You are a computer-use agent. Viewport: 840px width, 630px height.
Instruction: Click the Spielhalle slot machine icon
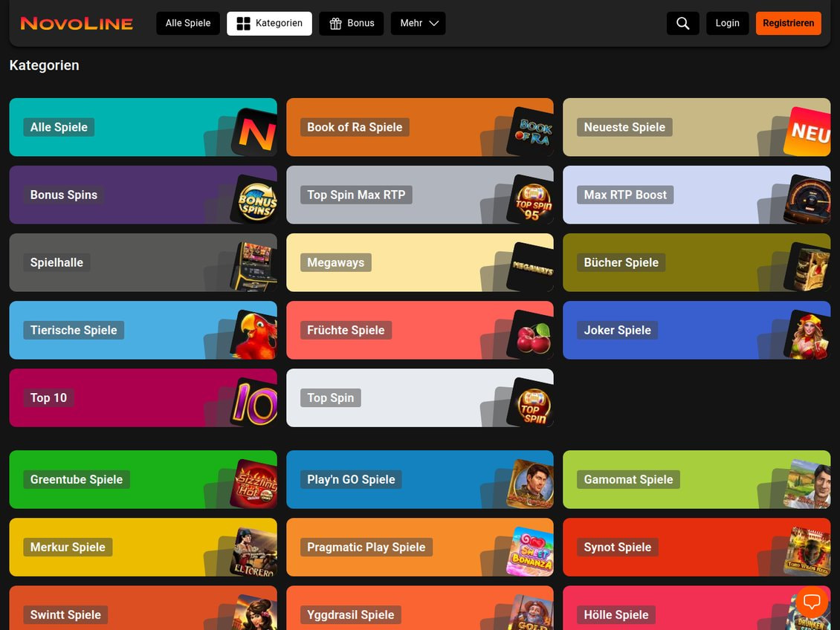[x=254, y=266]
